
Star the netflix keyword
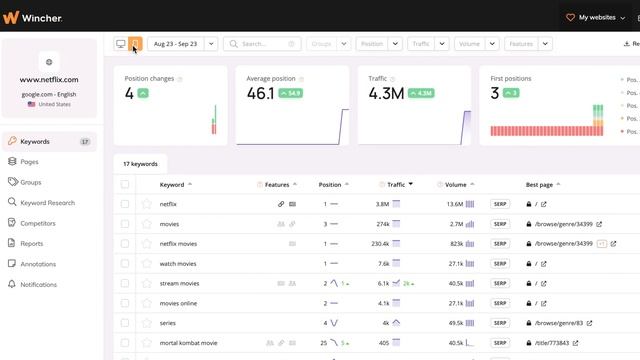coord(147,204)
